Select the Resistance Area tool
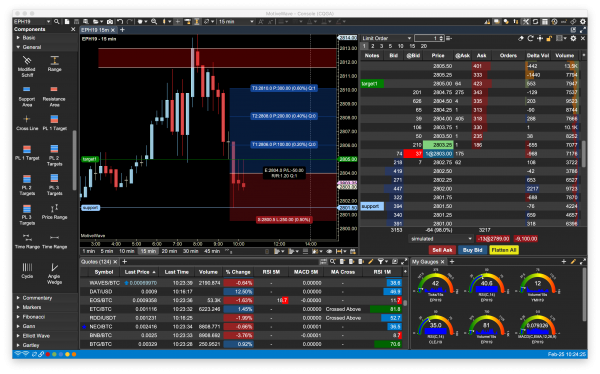Screen dimensions: 600x374 tap(54, 96)
